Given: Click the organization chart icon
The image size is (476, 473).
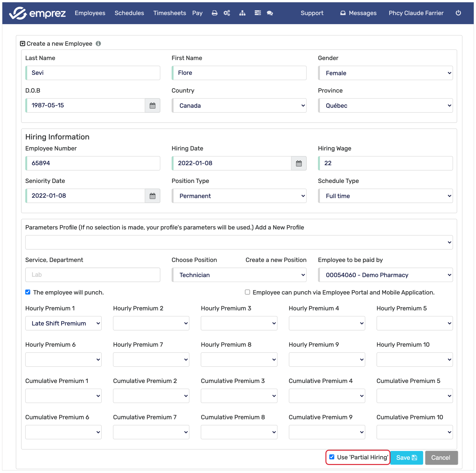Looking at the screenshot, I should coord(242,13).
